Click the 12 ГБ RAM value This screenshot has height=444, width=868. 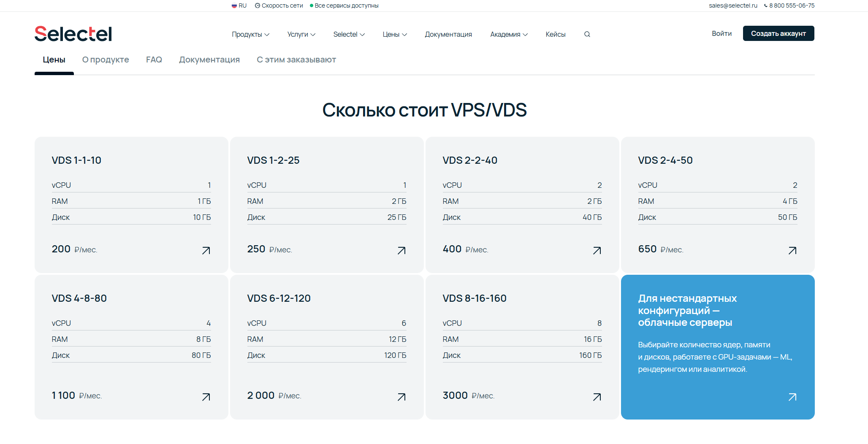397,339
